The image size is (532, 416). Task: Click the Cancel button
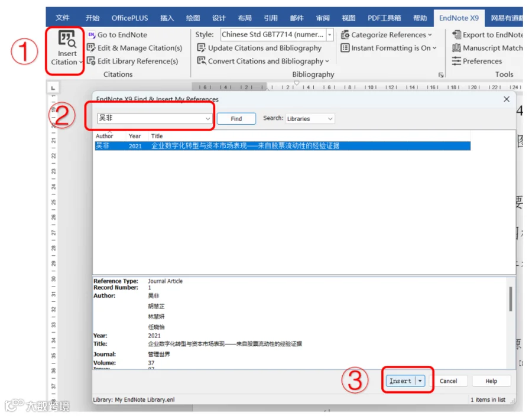click(448, 381)
